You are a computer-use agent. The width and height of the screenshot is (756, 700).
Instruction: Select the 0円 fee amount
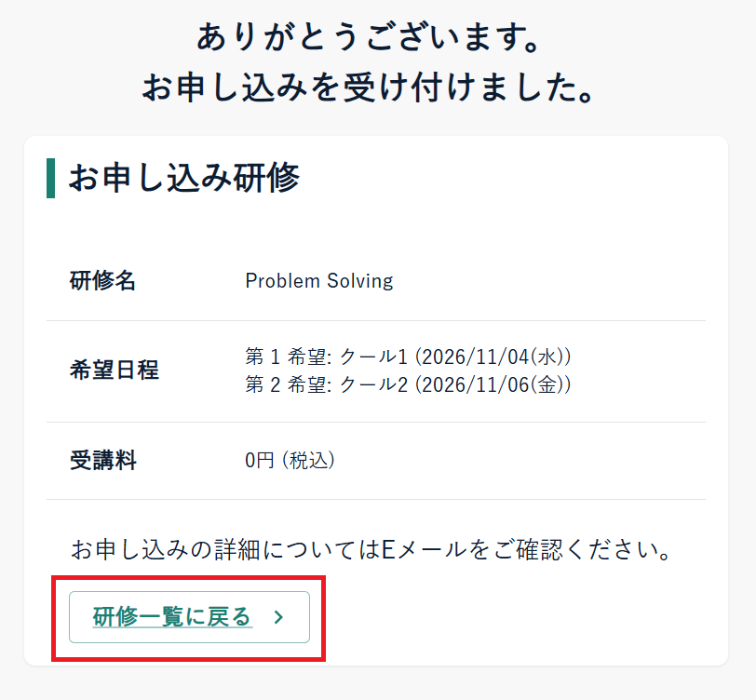click(260, 460)
